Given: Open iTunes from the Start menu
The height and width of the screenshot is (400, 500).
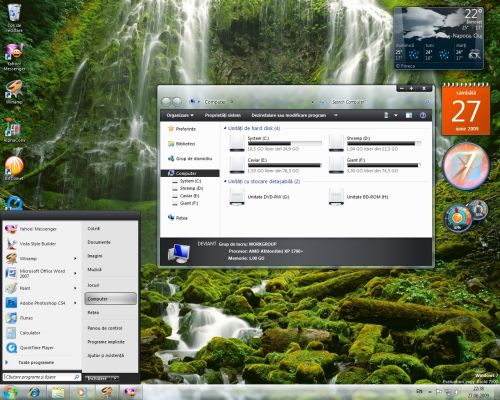Looking at the screenshot, I should tap(41, 318).
